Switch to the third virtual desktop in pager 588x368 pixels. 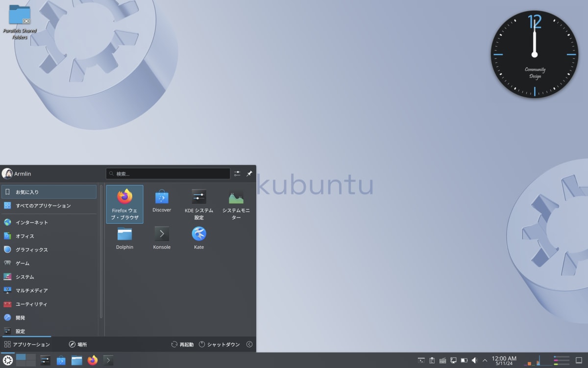(21, 364)
